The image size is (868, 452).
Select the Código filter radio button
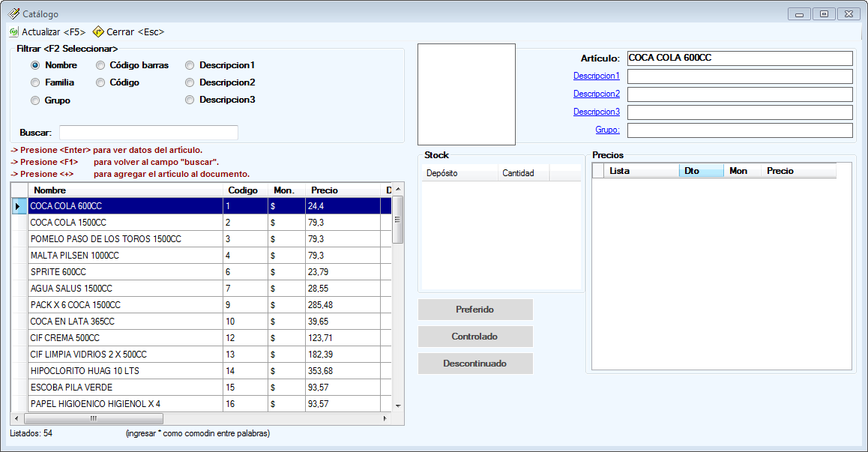[100, 82]
